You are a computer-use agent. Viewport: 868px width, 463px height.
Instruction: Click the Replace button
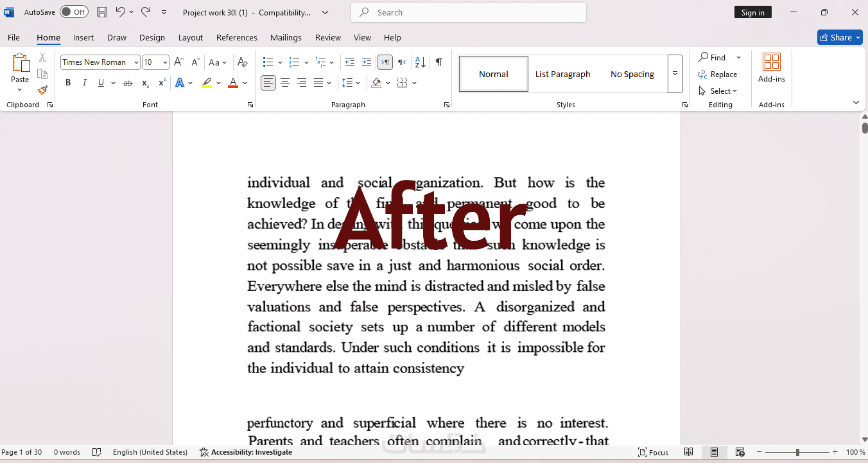coord(718,74)
